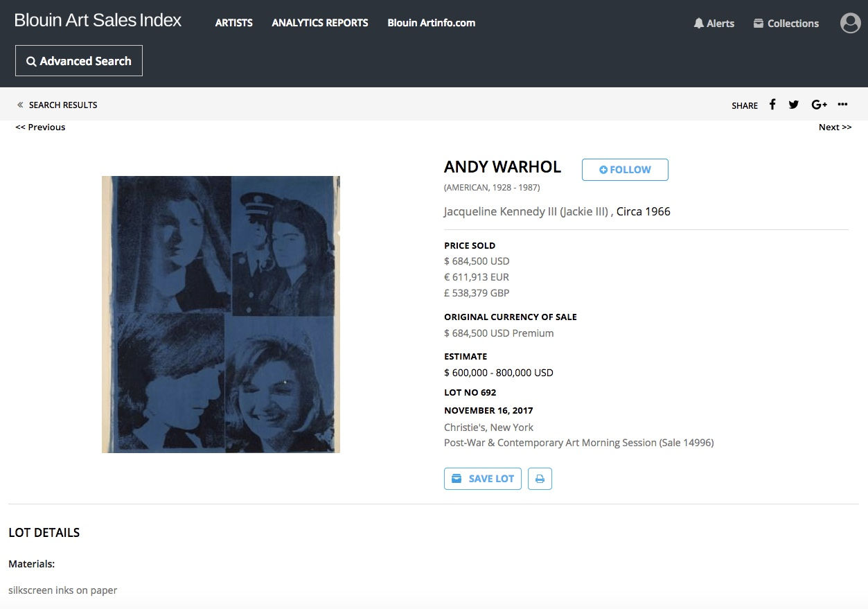This screenshot has height=609, width=868.
Task: Click the Jackie III artwork image
Action: 220,315
